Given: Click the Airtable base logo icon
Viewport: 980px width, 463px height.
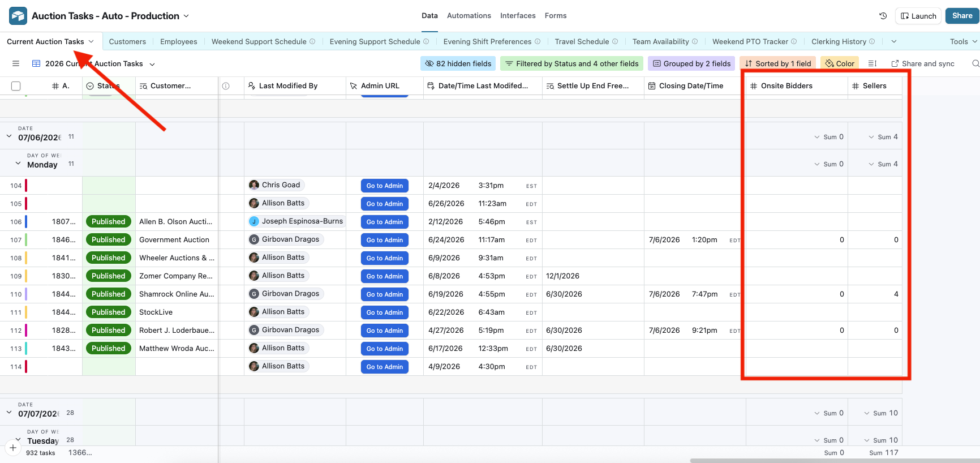Looking at the screenshot, I should [x=18, y=16].
